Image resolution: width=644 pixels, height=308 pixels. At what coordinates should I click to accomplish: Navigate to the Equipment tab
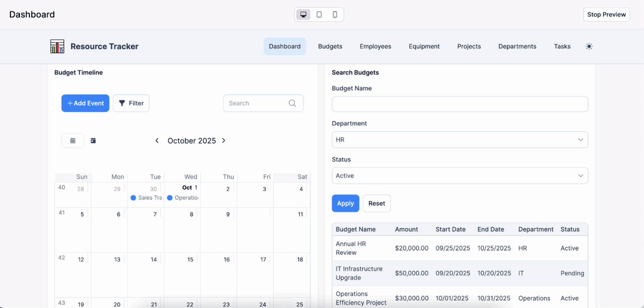(x=424, y=46)
